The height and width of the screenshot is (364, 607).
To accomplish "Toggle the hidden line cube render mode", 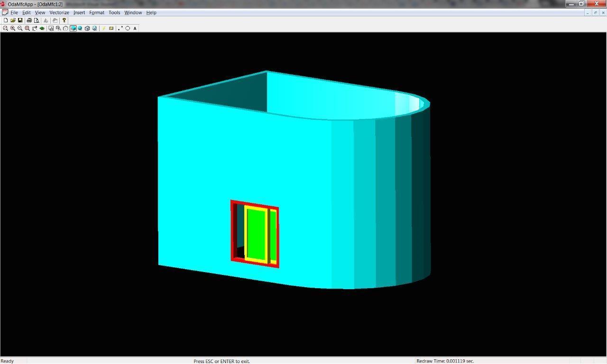I will (87, 28).
